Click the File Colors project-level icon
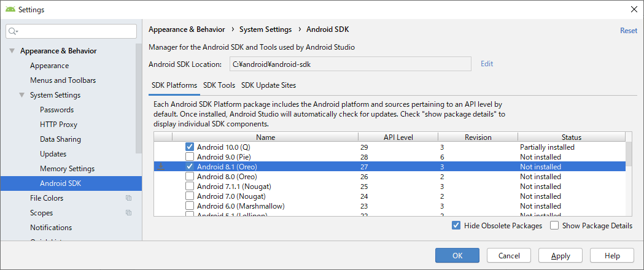This screenshot has height=270, width=644. tap(128, 198)
